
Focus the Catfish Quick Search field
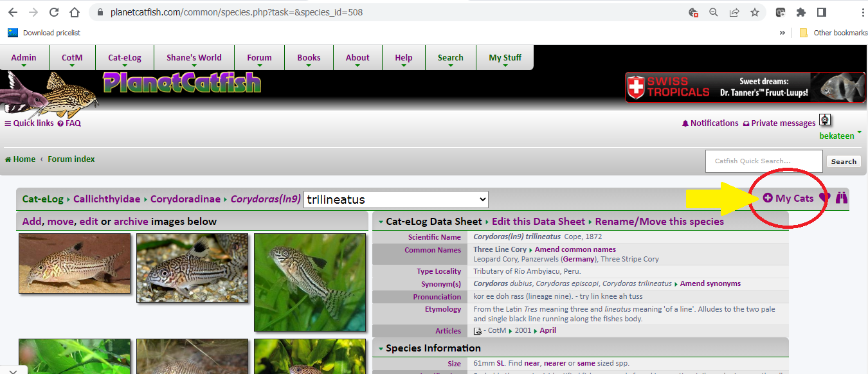[764, 161]
